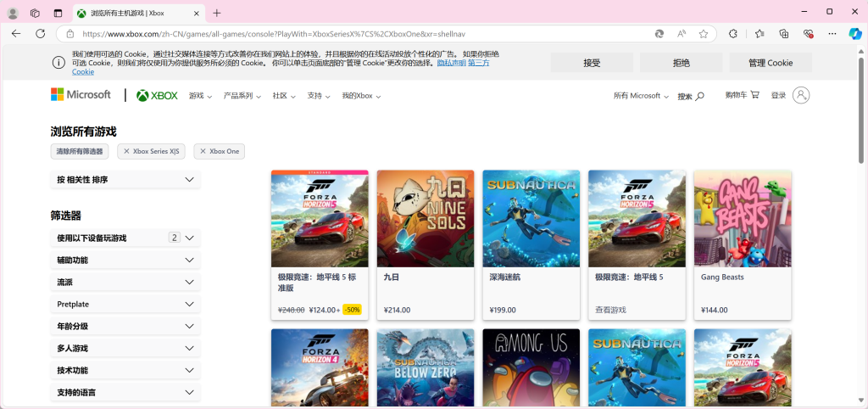Expand the 多人游戏 filter
868x409 pixels.
pyautogui.click(x=125, y=348)
